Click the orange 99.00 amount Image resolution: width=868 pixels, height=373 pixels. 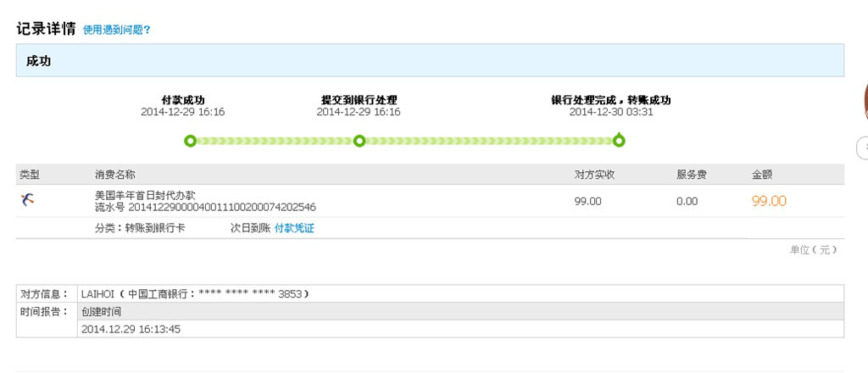[769, 201]
